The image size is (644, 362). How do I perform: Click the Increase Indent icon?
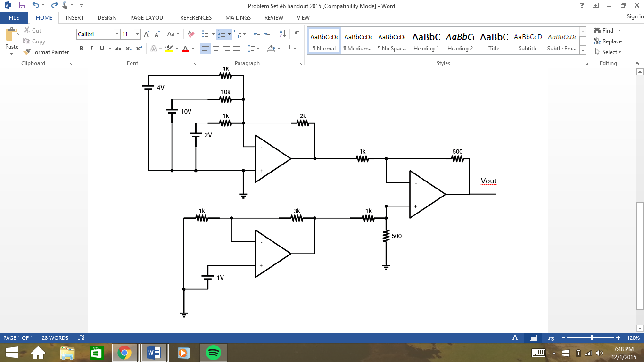[268, 33]
